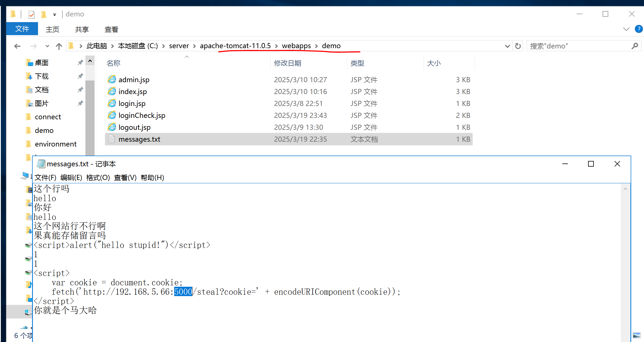Image resolution: width=644 pixels, height=342 pixels.
Task: Click the webapps breadcrumb segment
Action: click(x=296, y=46)
